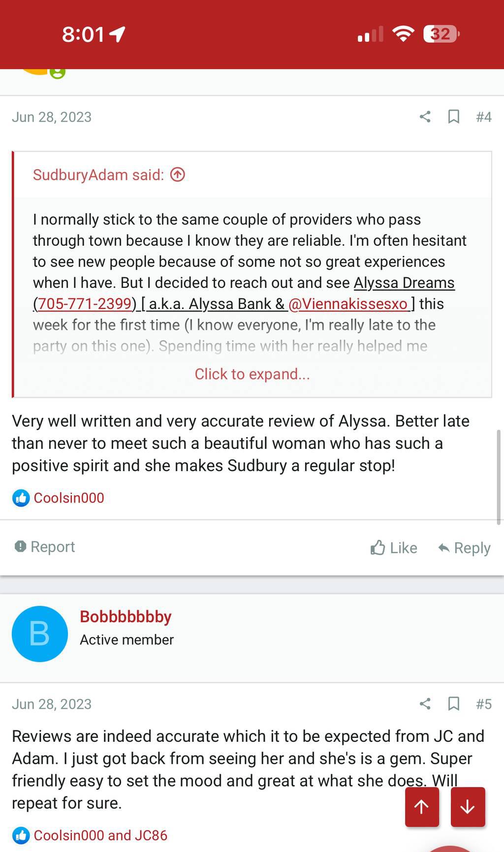
Task: View Coolsin000 and JC86 reactions list
Action: tap(100, 835)
